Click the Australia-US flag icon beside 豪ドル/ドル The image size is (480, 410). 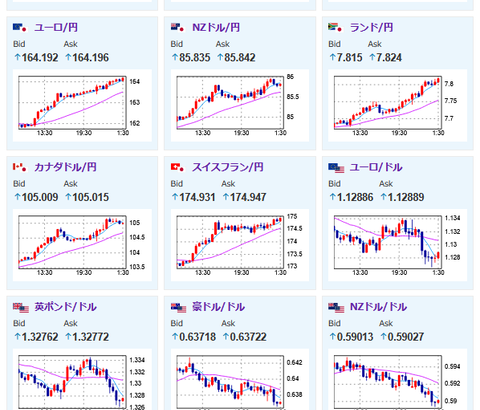(x=178, y=307)
